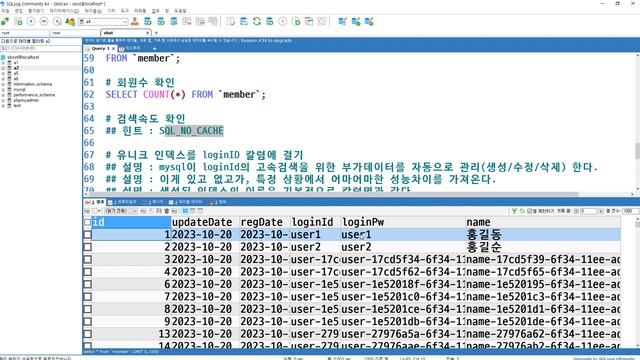Check the row with id 7
The height and width of the screenshot is (360, 640).
coord(87,297)
